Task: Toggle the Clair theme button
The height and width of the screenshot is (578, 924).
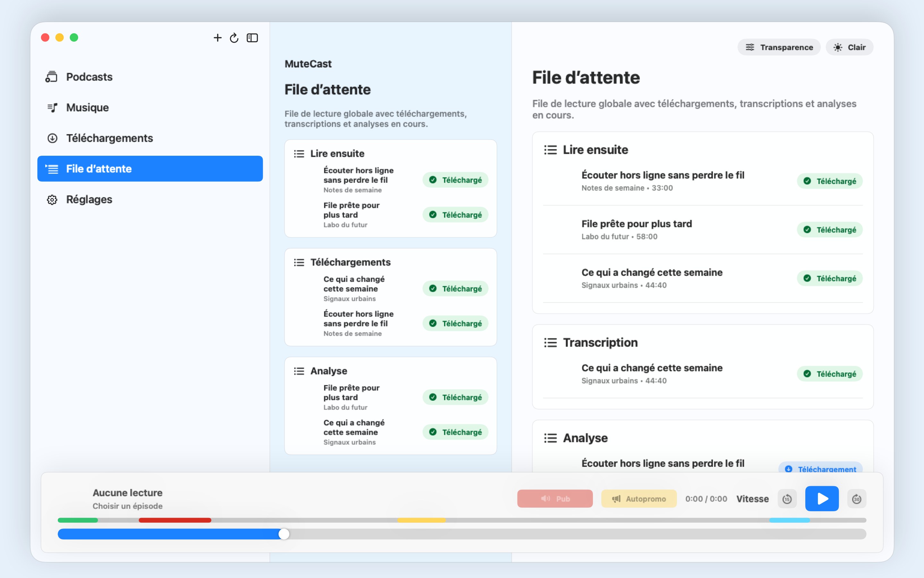Action: point(849,47)
